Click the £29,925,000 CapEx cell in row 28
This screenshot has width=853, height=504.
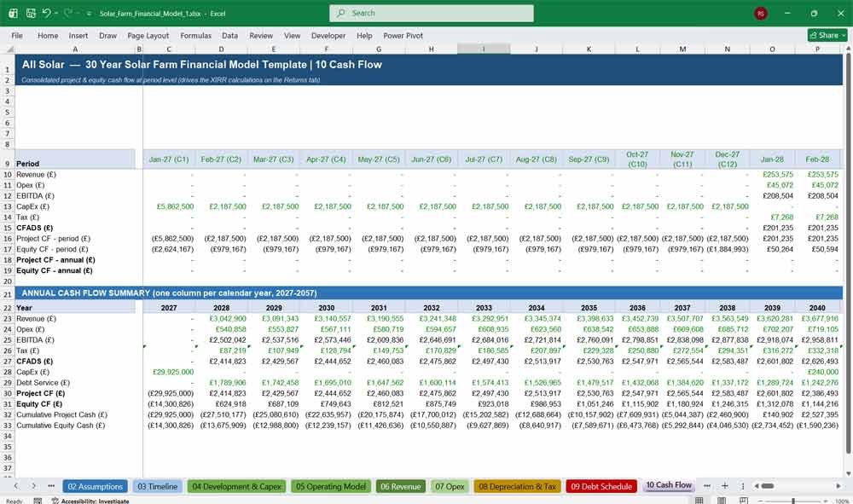point(169,372)
